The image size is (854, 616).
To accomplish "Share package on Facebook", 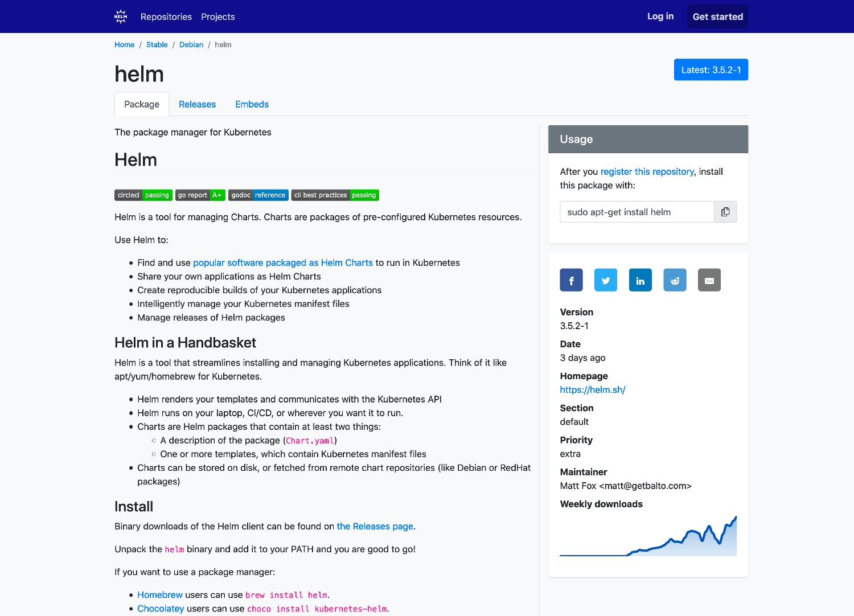I will pyautogui.click(x=571, y=280).
